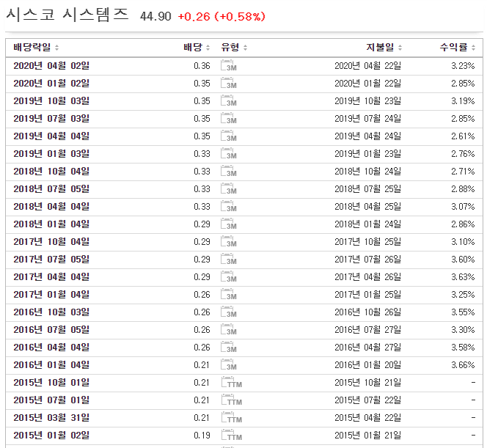Screen dimensions: 487x448
Task: Click 3M type icon in 2019년 01월 03일 row
Action: (229, 154)
